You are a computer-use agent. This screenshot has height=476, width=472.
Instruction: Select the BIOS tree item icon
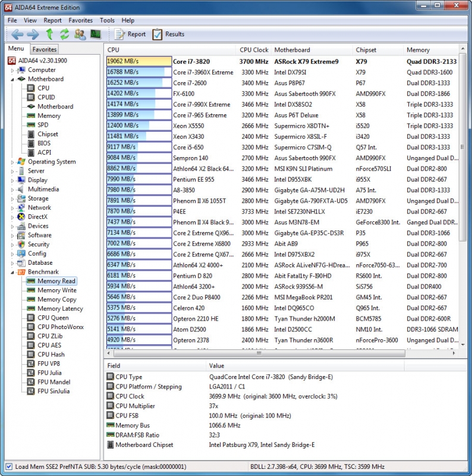31,143
